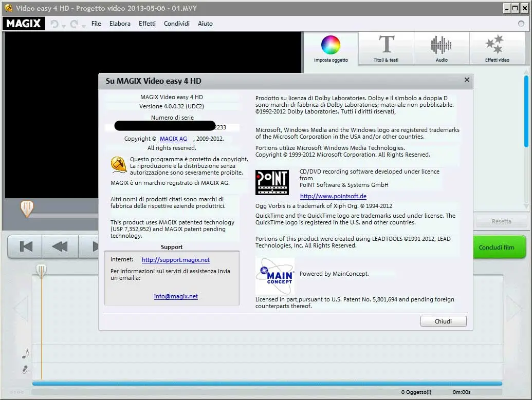Viewport: 532px width, 400px height.
Task: Click the app icon in the title bar
Action: coord(8,8)
